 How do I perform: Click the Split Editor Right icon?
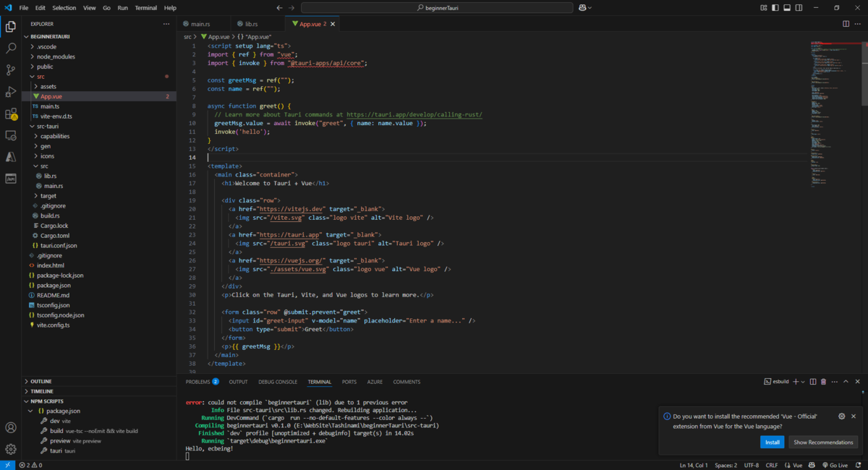(846, 23)
